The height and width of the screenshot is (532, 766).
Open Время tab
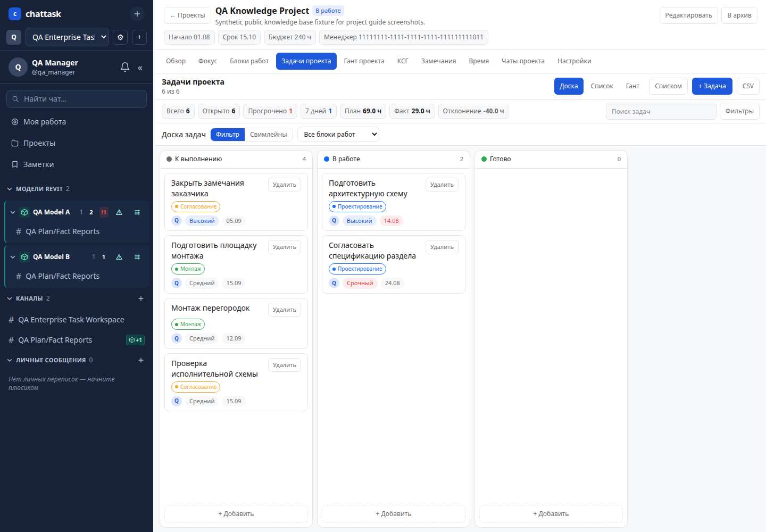[479, 61]
